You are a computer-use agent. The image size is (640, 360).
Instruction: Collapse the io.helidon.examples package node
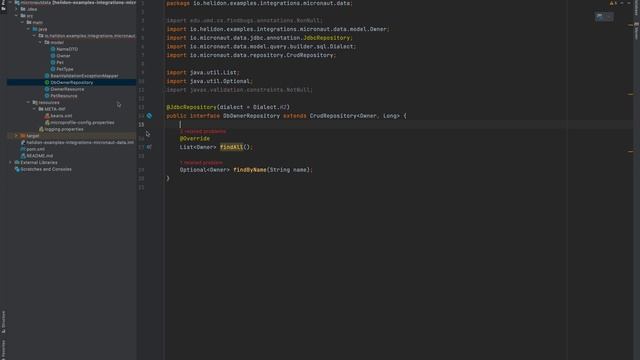(x=34, y=36)
